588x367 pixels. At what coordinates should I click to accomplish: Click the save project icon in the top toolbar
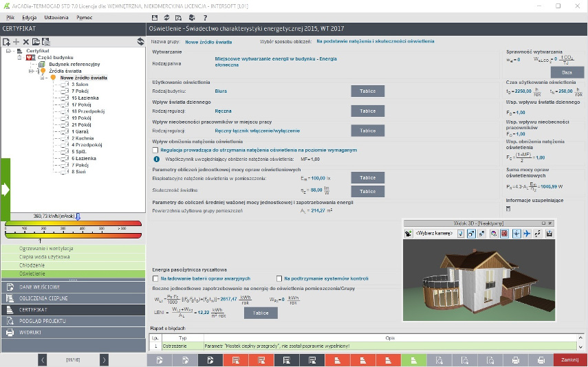click(x=155, y=18)
